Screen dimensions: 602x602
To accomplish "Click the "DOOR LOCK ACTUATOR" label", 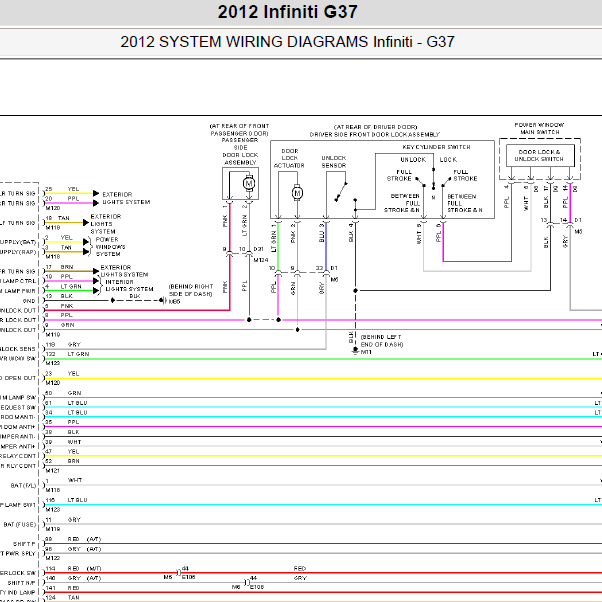I will (x=289, y=158).
